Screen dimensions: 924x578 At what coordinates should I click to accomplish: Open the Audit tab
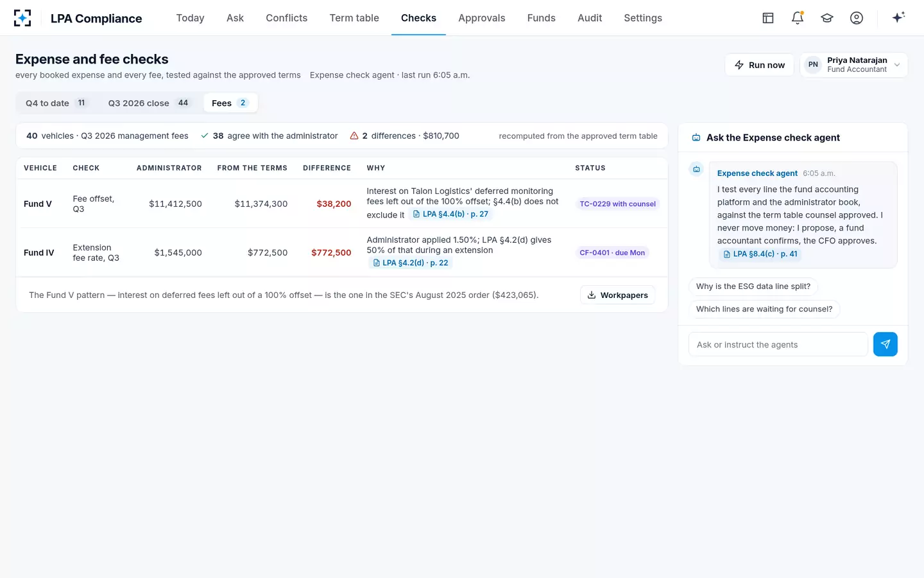(x=590, y=18)
